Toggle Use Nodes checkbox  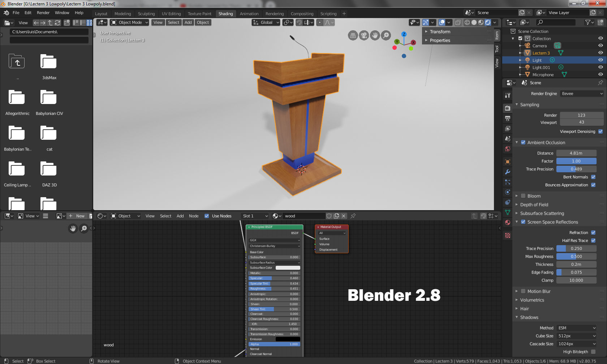(x=207, y=216)
